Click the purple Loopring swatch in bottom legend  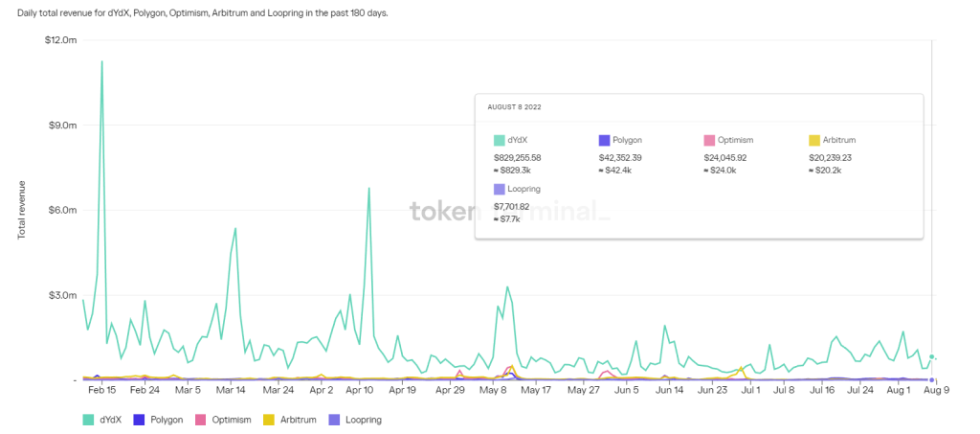332,420
